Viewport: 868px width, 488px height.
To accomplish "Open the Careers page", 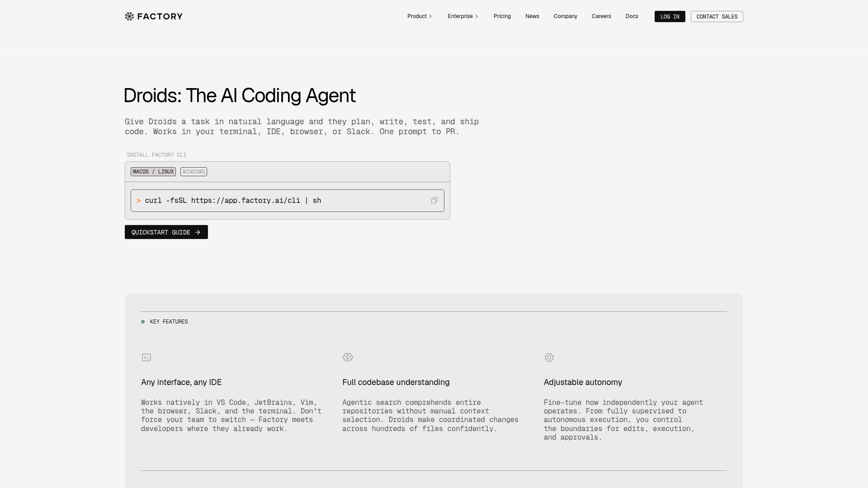I will pyautogui.click(x=601, y=16).
